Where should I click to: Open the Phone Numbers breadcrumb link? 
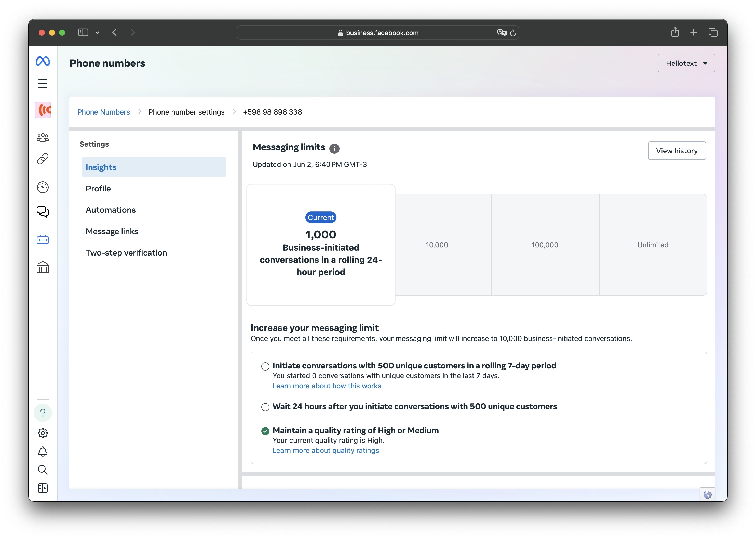coord(104,112)
